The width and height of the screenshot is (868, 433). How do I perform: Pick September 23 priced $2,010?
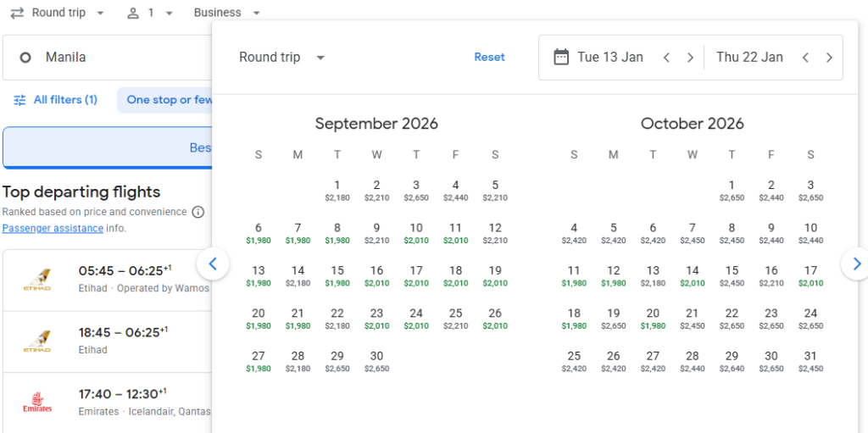376,319
